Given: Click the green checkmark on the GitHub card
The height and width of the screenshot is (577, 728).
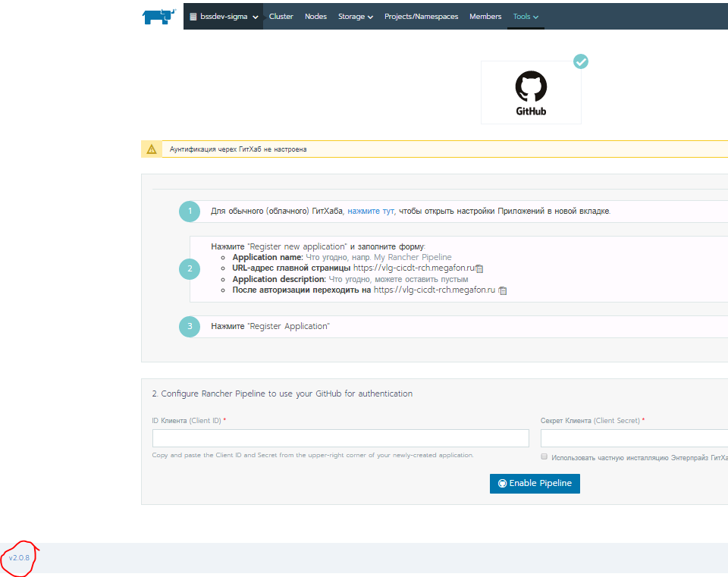Looking at the screenshot, I should [581, 61].
